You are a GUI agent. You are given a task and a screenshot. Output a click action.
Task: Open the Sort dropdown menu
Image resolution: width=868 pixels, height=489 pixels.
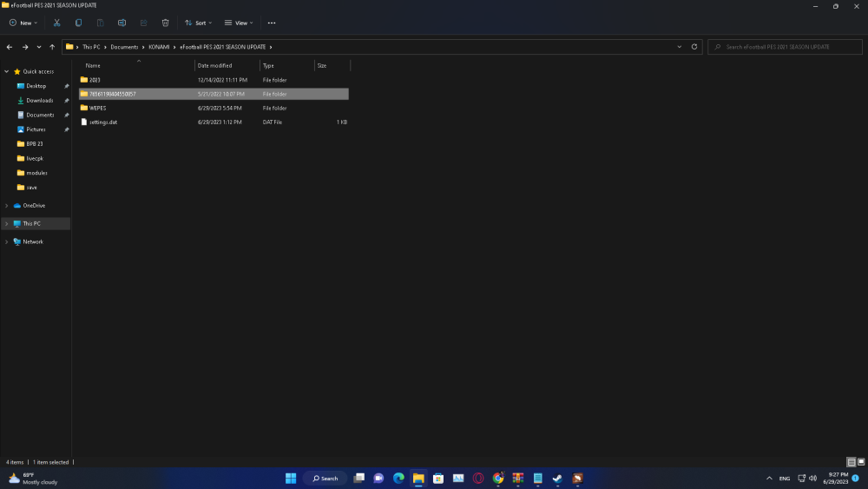pos(198,23)
